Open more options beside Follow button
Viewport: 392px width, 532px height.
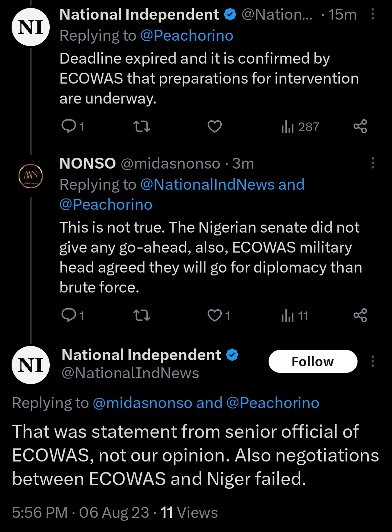(x=372, y=362)
